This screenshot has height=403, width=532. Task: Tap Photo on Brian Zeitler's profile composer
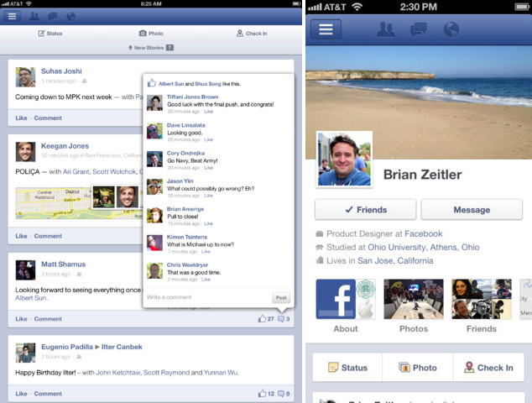418,368
